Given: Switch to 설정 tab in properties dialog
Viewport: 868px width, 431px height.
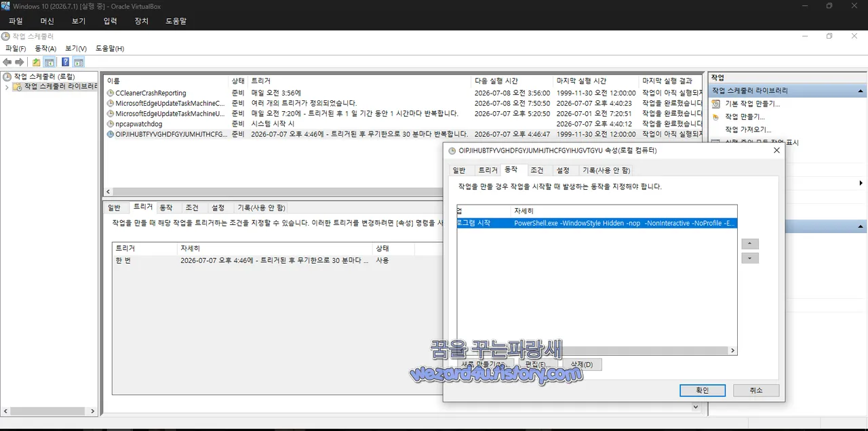Looking at the screenshot, I should coord(563,170).
